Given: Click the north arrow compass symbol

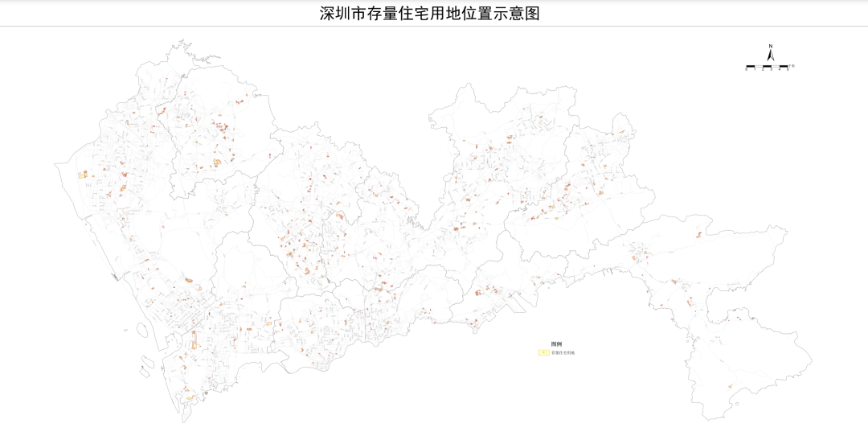Looking at the screenshot, I should [771, 55].
